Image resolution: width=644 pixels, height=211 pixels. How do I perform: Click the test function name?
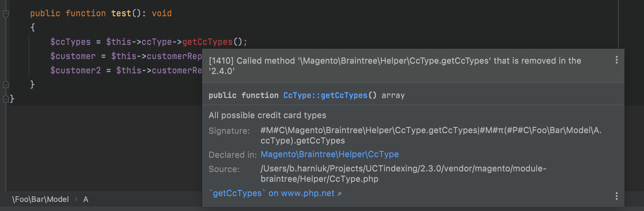pyautogui.click(x=121, y=13)
